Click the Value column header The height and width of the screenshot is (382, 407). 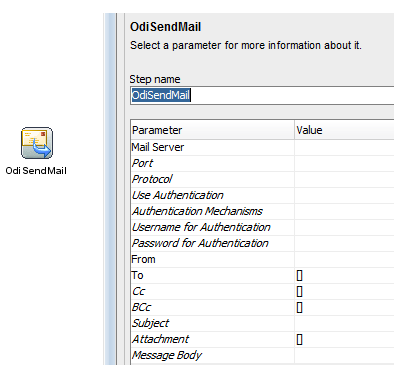pyautogui.click(x=344, y=130)
